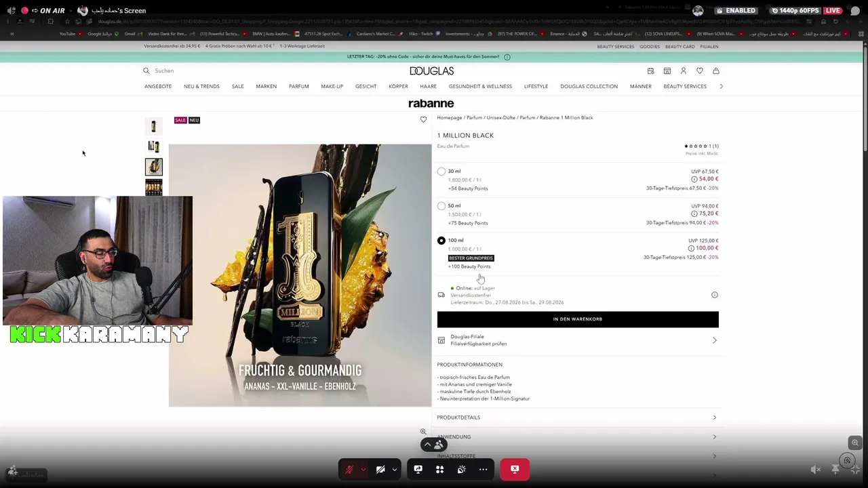Expand the participants pill above toolbar

[x=433, y=445]
